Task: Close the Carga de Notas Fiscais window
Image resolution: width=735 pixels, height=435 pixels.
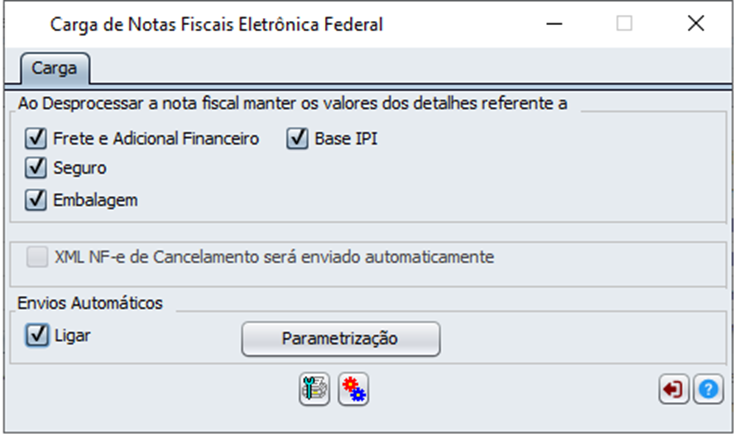Action: 696,23
